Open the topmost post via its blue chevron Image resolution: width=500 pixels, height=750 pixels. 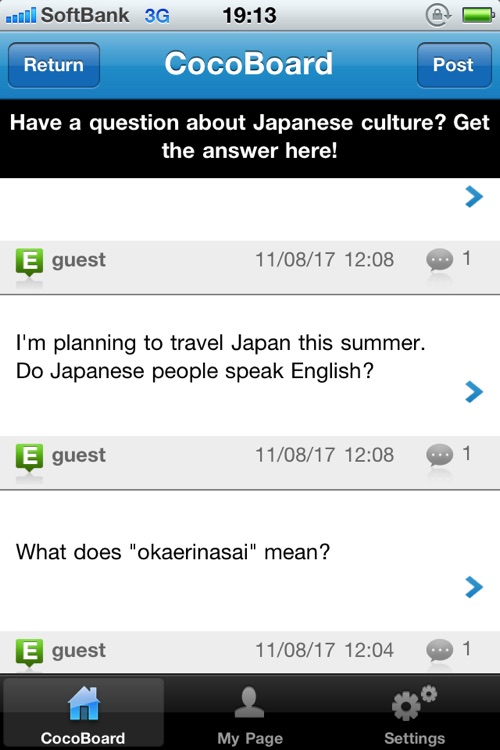pyautogui.click(x=474, y=197)
